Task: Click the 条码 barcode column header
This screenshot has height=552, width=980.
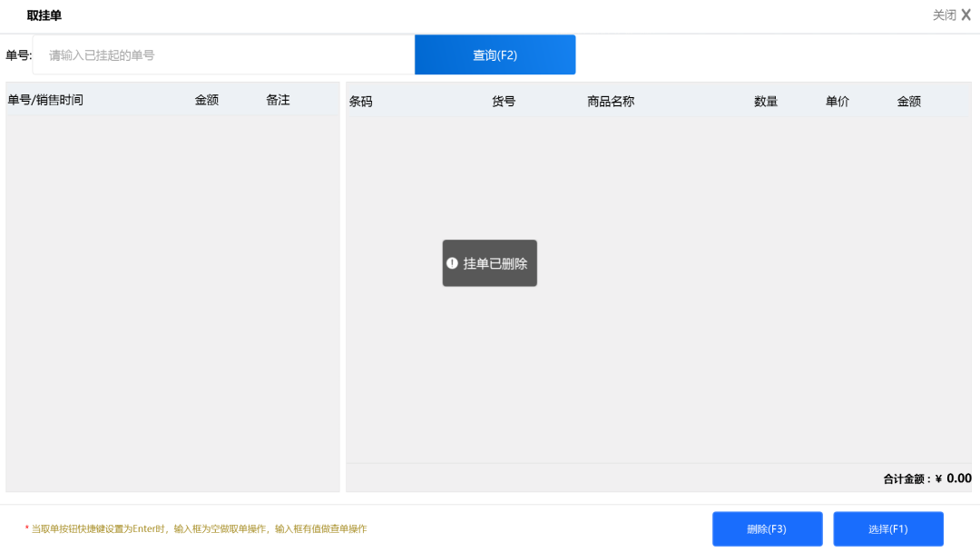Action: (x=361, y=102)
